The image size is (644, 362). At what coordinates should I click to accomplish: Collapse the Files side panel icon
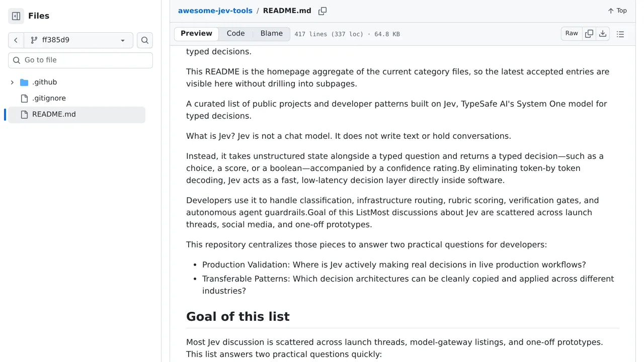coord(16,16)
